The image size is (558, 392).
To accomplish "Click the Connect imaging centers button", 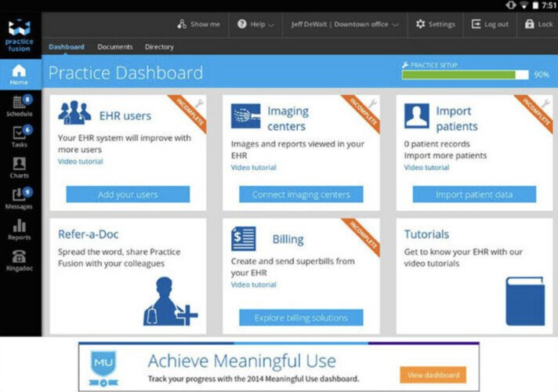I will pyautogui.click(x=301, y=194).
